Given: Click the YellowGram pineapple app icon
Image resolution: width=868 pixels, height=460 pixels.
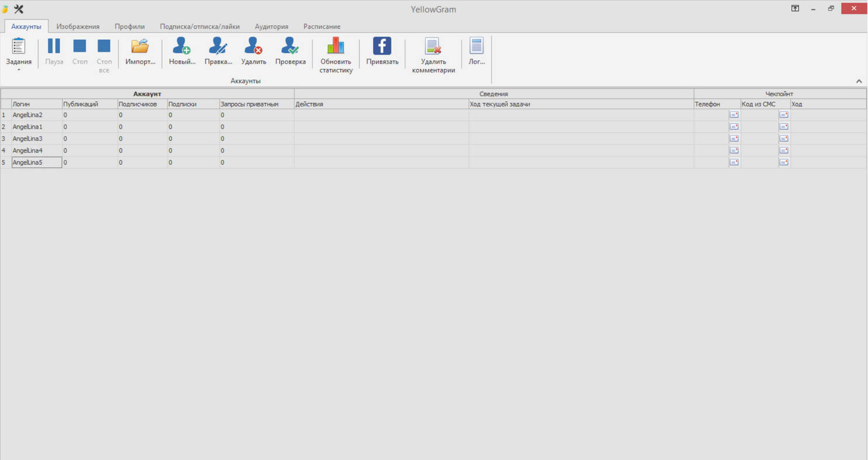Looking at the screenshot, I should click(5, 9).
